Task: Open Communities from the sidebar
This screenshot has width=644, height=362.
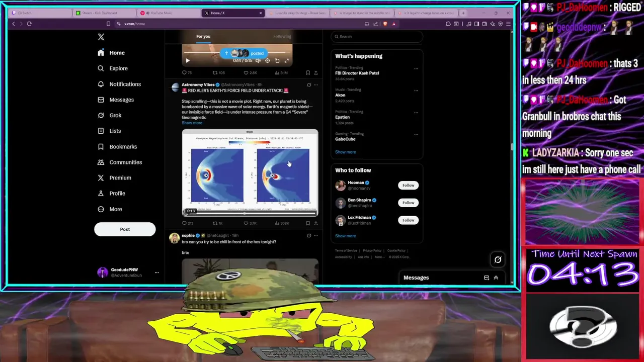Action: pyautogui.click(x=120, y=162)
